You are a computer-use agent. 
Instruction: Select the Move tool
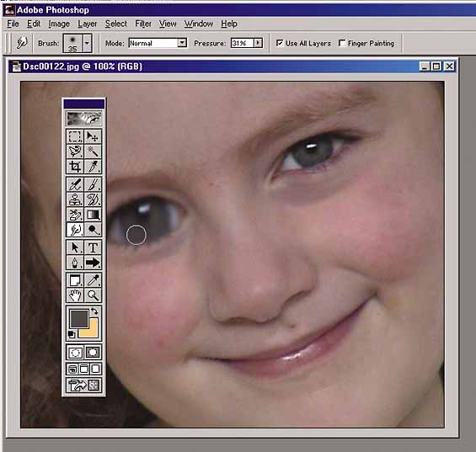click(x=93, y=136)
